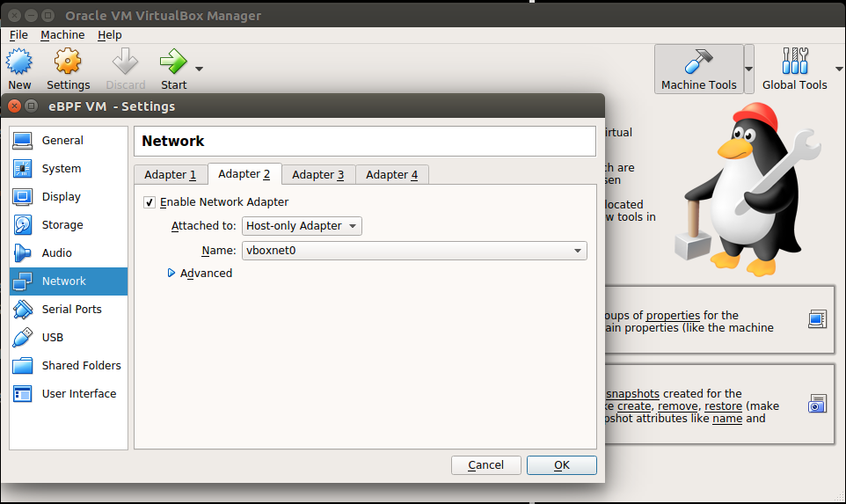Select the System settings category
Image resolution: width=846 pixels, height=504 pixels.
coord(69,168)
